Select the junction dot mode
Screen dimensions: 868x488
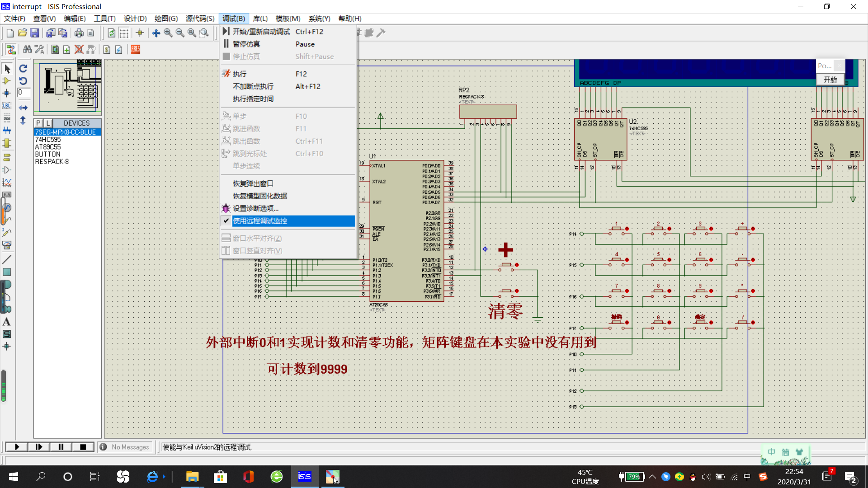point(7,93)
